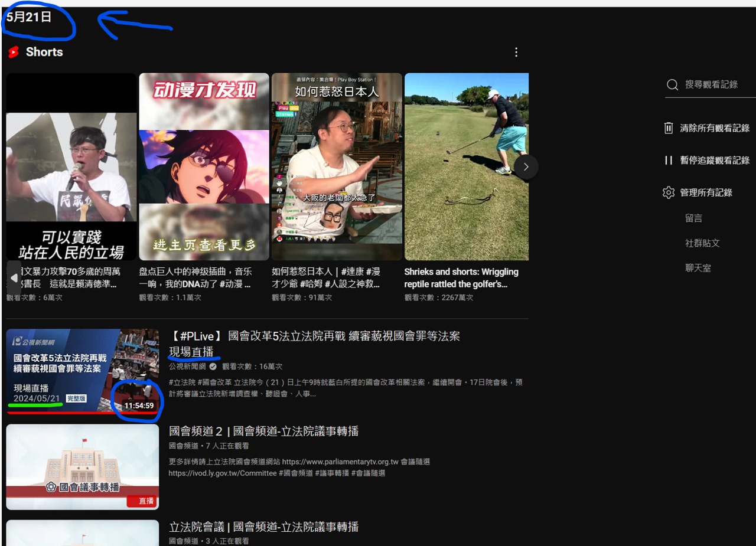Viewport: 756px width, 546px height.
Task: Click the 11:54:59 duration badge
Action: (139, 406)
